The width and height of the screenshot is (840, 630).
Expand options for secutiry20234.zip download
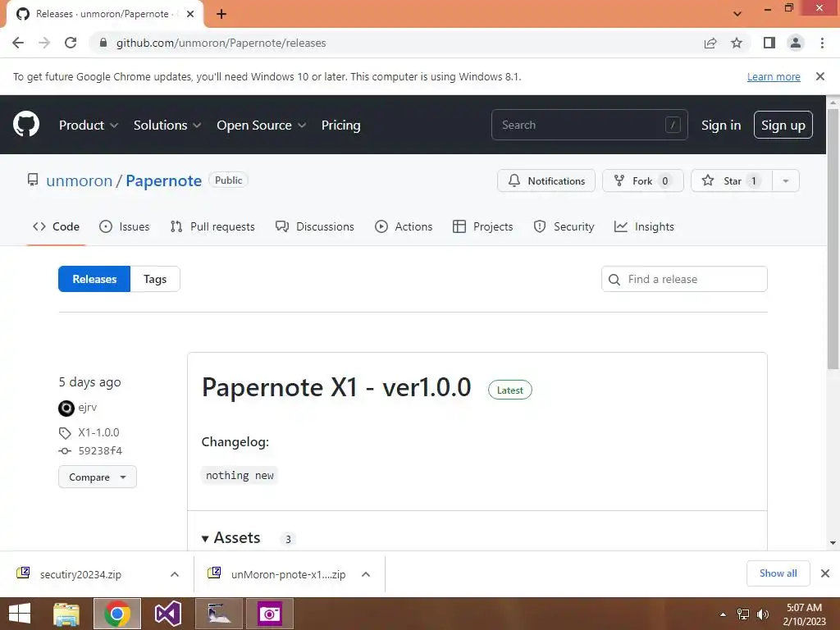point(175,574)
